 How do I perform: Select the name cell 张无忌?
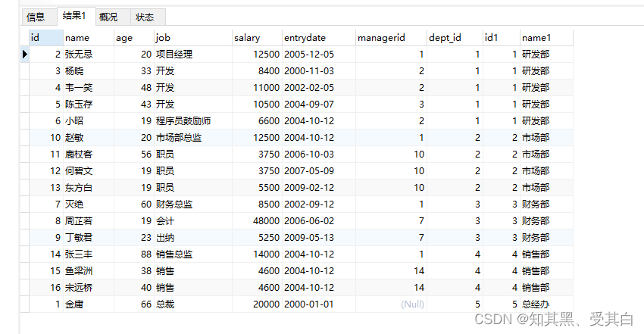click(x=89, y=55)
